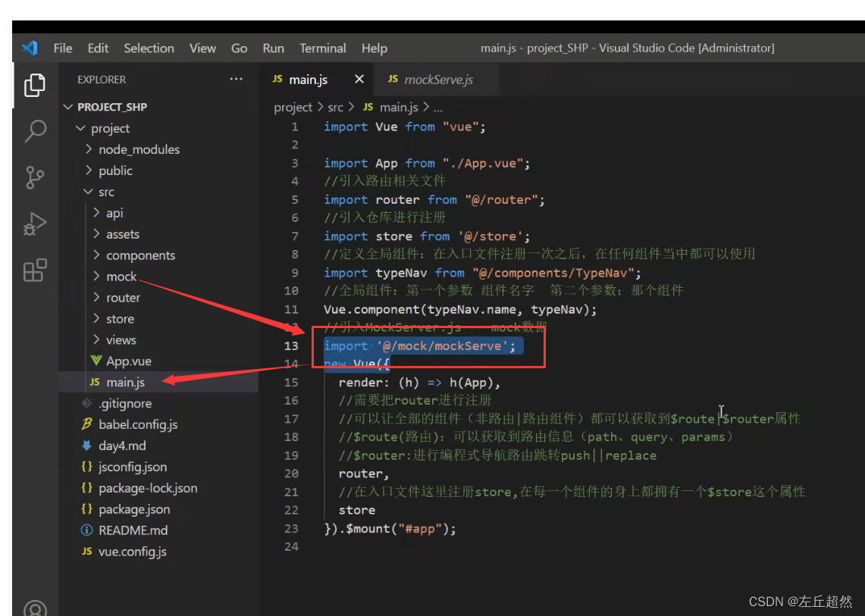Open .gitignore in the file tree
The width and height of the screenshot is (865, 616).
point(125,404)
